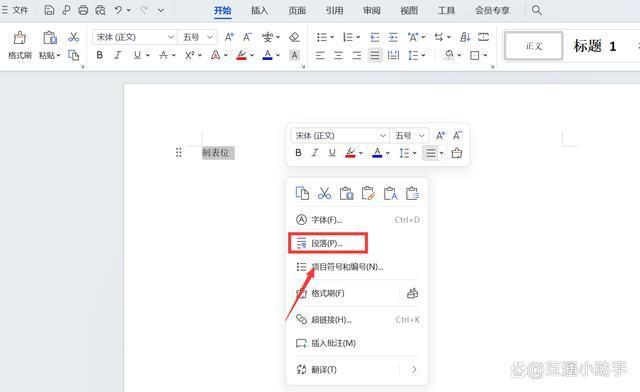The height and width of the screenshot is (392, 640).
Task: Select 段落(P)... from the context menu
Action: (328, 243)
